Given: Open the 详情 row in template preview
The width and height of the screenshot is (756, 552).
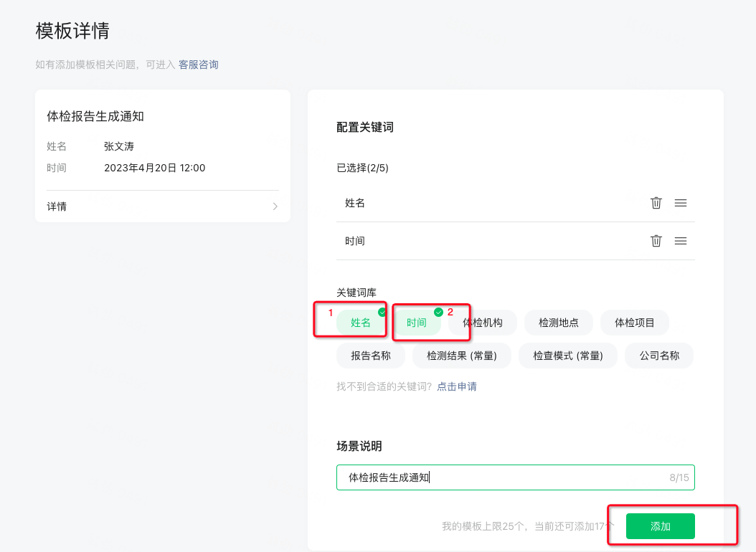Looking at the screenshot, I should [x=162, y=206].
